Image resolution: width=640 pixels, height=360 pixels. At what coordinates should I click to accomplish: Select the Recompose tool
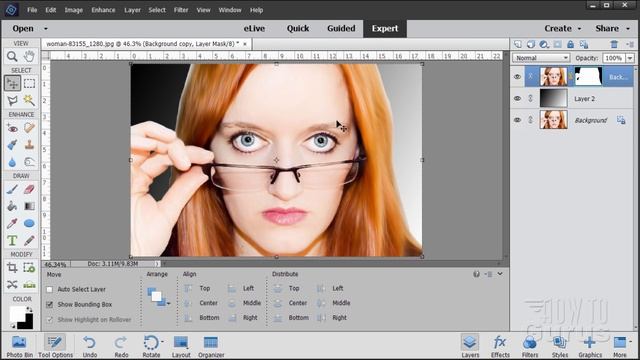(x=29, y=268)
